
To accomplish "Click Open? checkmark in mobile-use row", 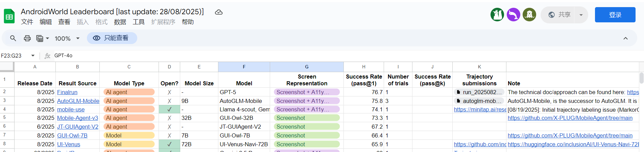I will tap(169, 109).
